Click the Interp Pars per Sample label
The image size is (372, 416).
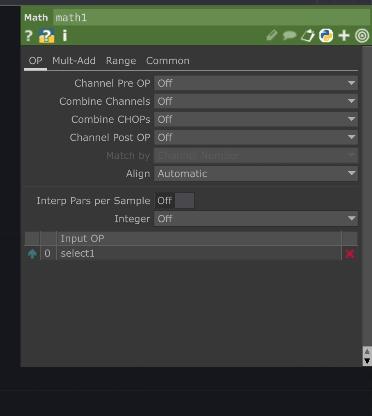pyautogui.click(x=93, y=201)
